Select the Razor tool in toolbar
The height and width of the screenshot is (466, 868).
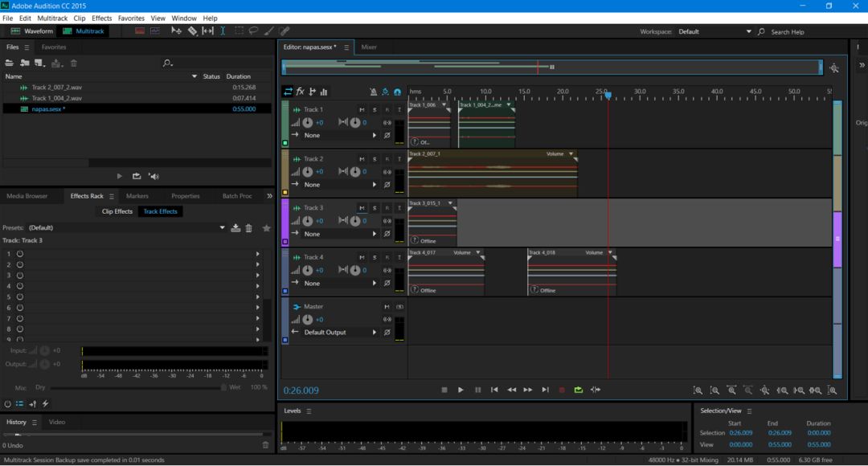point(192,31)
